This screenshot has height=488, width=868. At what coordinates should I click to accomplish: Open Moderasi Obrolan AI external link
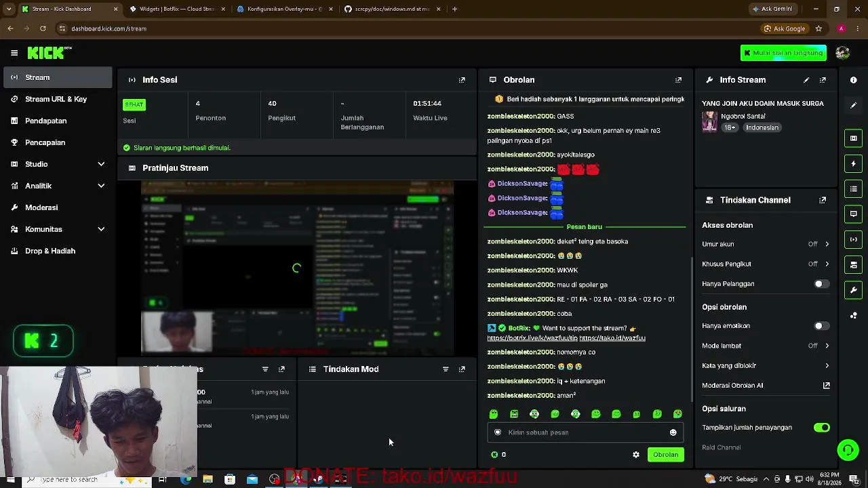(826, 386)
